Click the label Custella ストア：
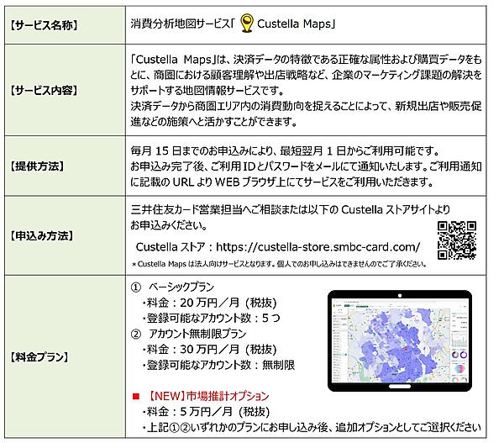 tap(174, 247)
